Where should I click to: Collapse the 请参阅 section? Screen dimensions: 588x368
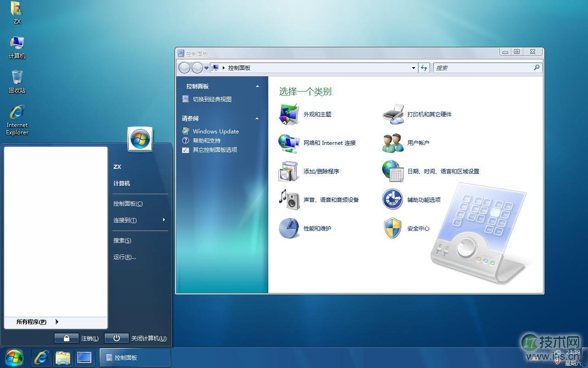point(257,118)
